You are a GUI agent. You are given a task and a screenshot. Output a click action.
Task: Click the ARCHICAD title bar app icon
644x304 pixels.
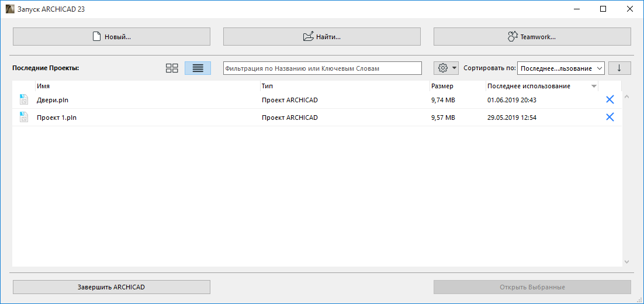(9, 9)
